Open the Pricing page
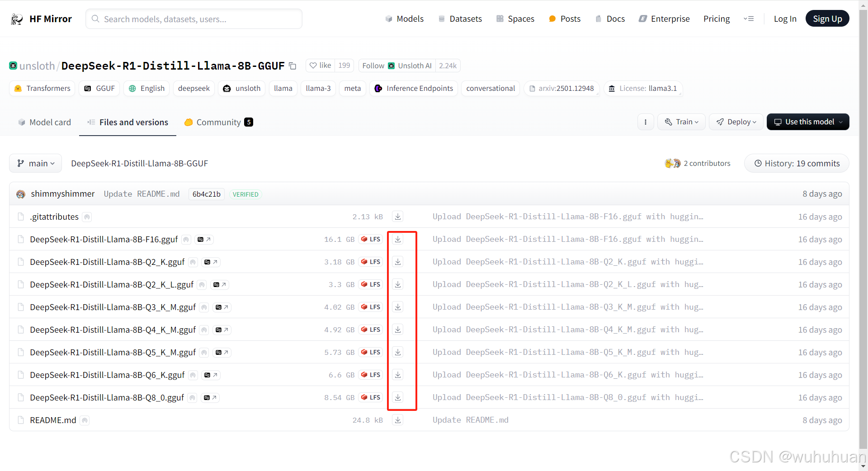The height and width of the screenshot is (471, 868). [717, 19]
